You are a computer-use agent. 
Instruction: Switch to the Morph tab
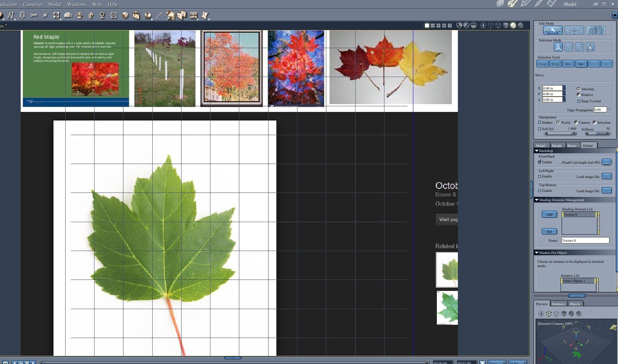pos(556,145)
